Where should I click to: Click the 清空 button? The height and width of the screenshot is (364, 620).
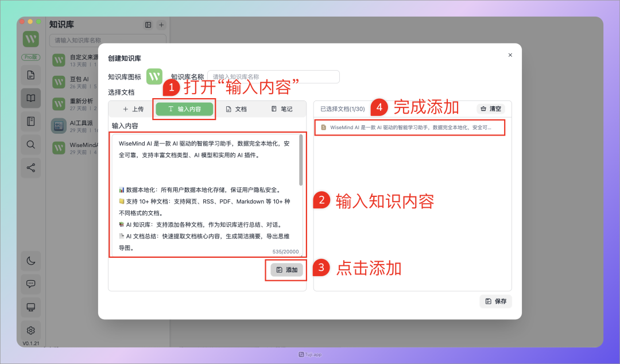click(x=491, y=109)
